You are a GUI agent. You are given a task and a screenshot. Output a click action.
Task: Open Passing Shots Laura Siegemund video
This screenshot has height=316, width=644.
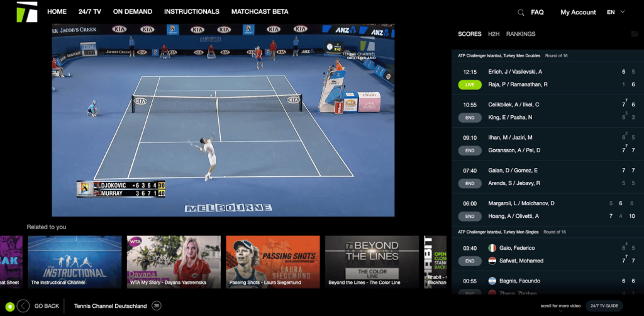point(273,262)
